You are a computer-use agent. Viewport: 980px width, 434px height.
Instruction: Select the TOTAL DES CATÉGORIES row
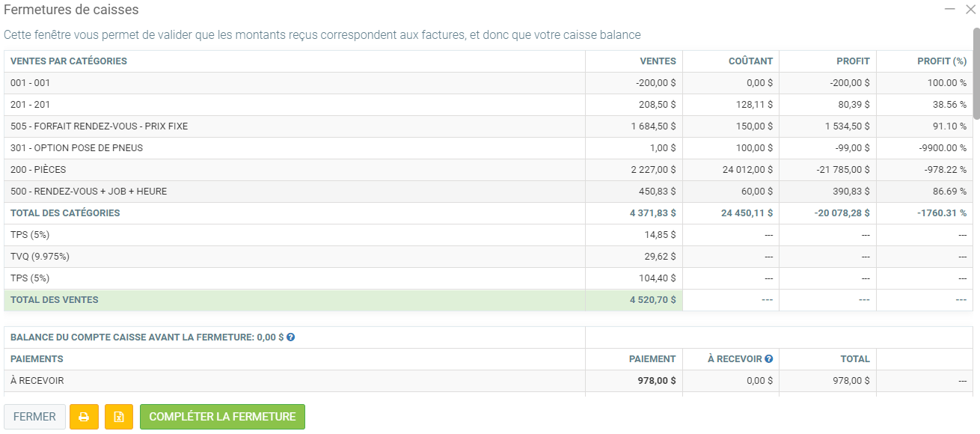[65, 213]
